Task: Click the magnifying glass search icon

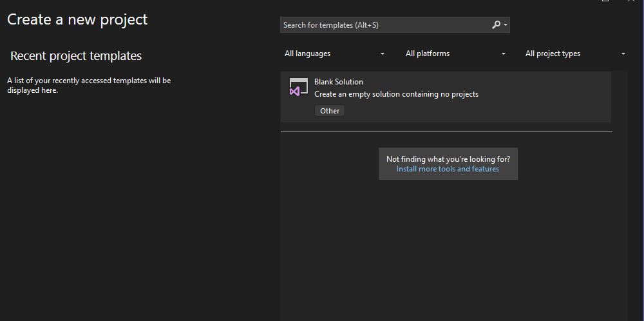Action: pos(496,24)
